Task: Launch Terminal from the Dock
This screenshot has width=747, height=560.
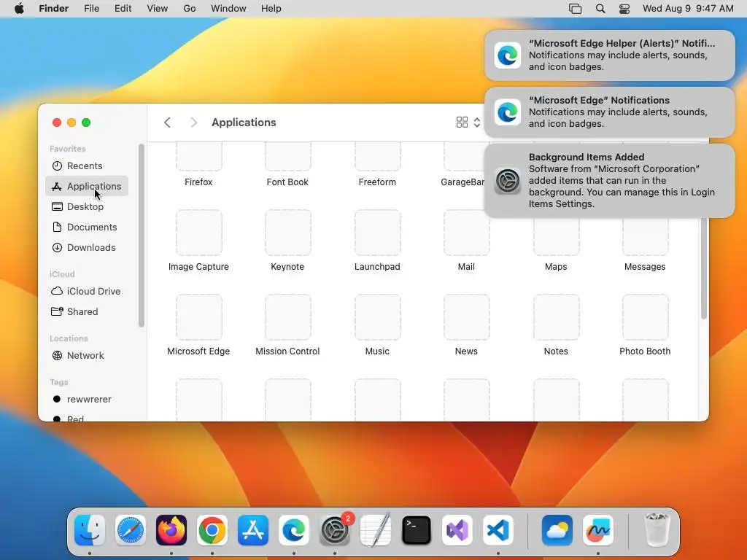Action: 417,530
